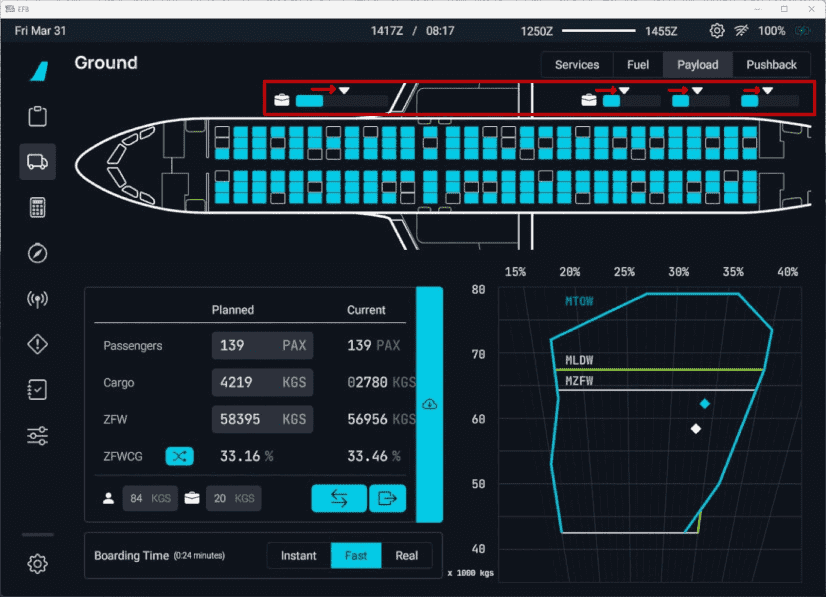Open the Failures warning page

pos(38,344)
